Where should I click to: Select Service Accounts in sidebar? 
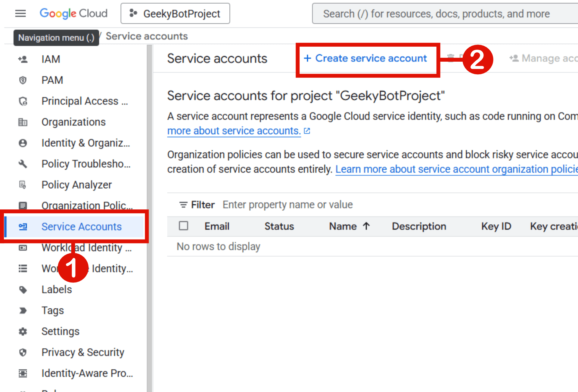point(82,227)
